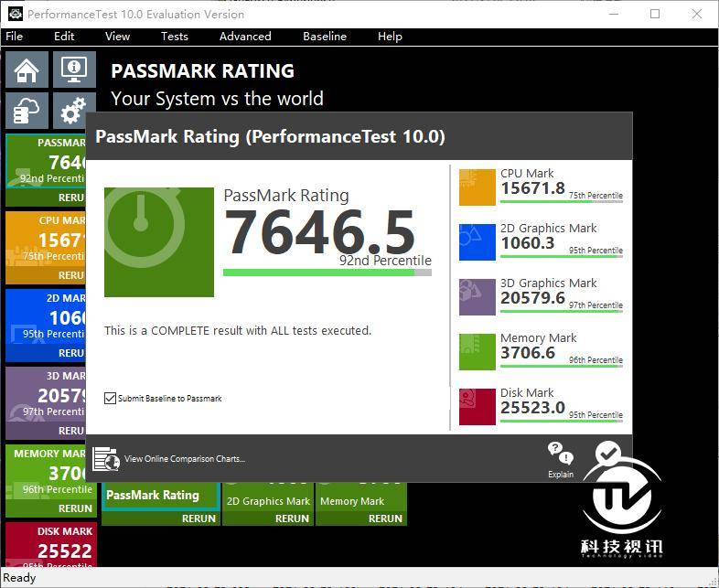The image size is (719, 588).
Task: Select the 3D Mark sidebar score tile
Action: coord(46,394)
